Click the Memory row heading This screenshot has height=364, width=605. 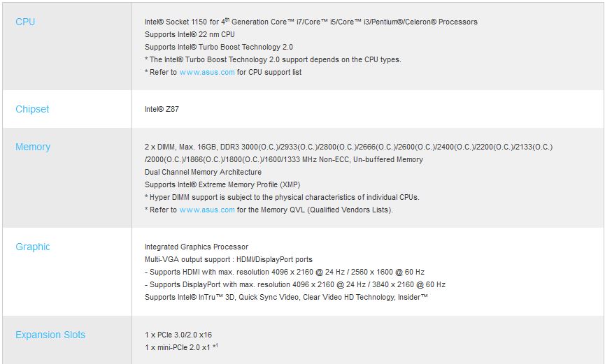pos(33,147)
